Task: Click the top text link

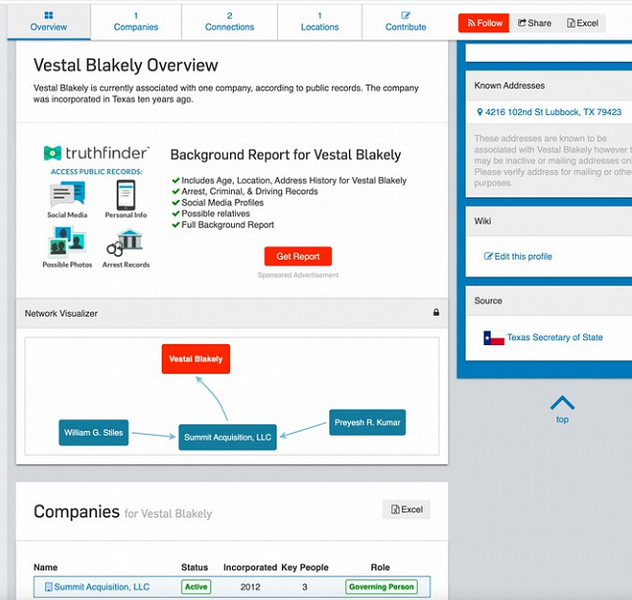Action: 562,419
